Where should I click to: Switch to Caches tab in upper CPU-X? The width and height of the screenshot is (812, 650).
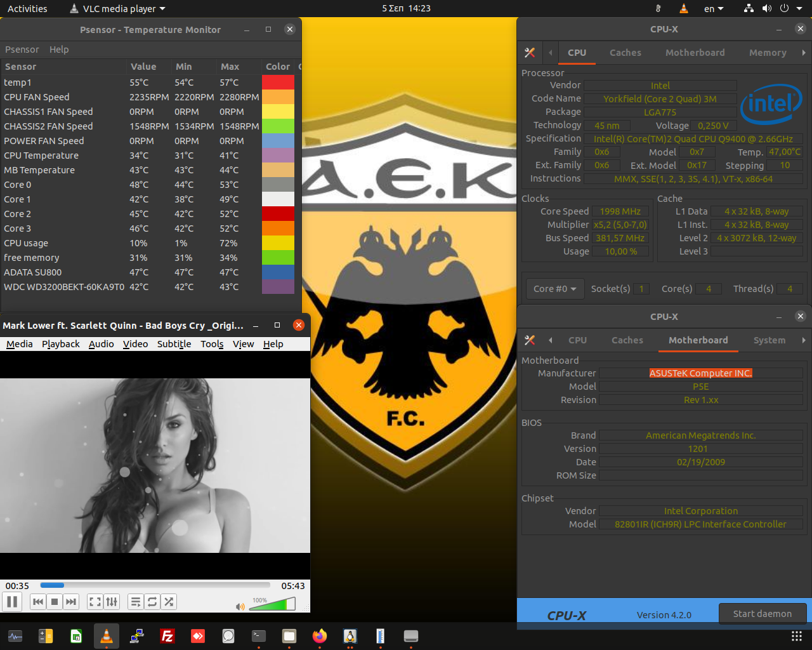click(625, 53)
